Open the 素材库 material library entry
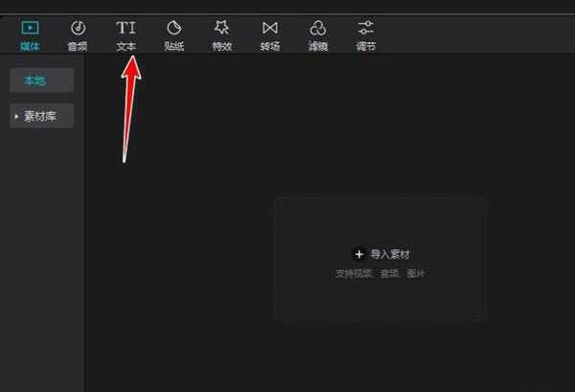The width and height of the screenshot is (575, 392). pyautogui.click(x=41, y=116)
